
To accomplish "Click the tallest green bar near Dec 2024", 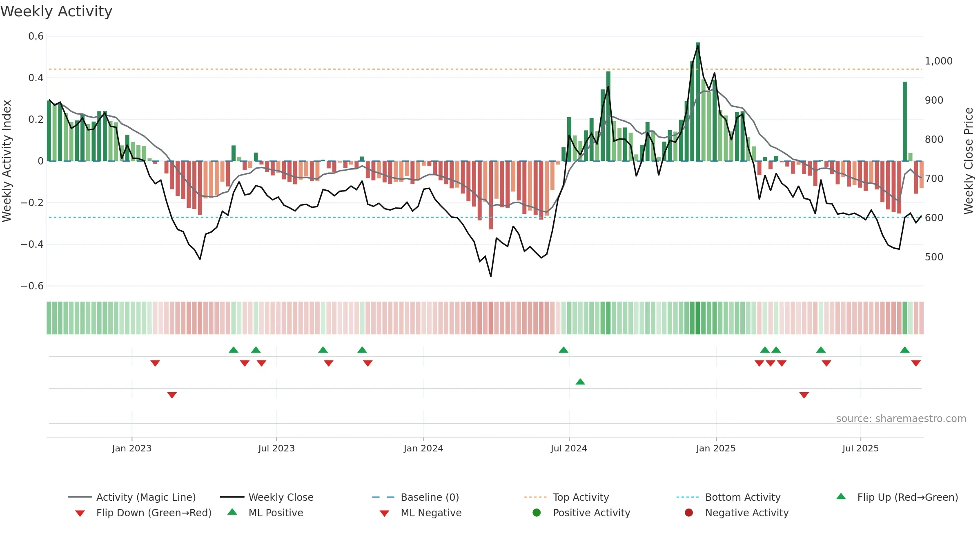I will [x=698, y=102].
